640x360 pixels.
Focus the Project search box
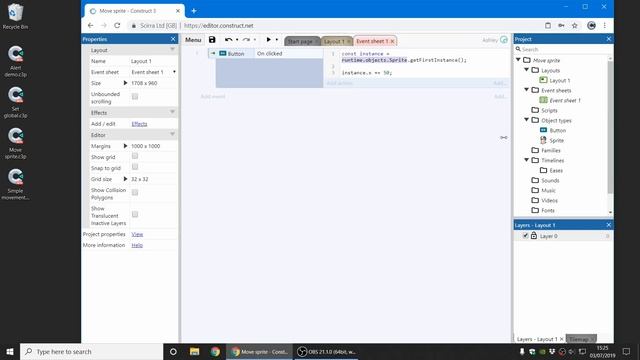563,49
